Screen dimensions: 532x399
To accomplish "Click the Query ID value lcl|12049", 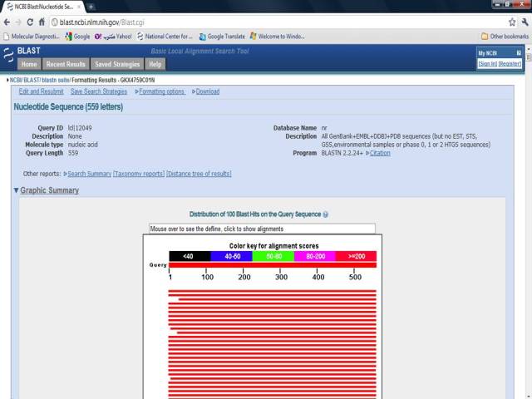I will (80, 128).
